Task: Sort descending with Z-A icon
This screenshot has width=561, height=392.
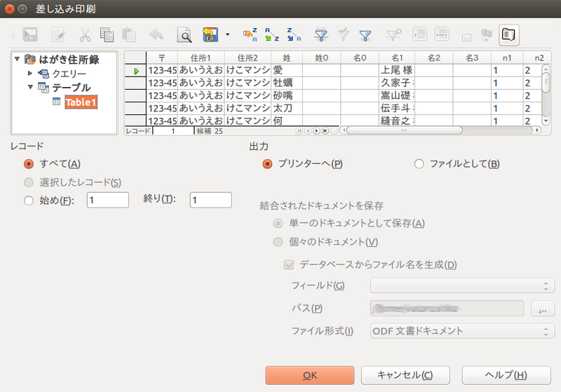Action: [x=294, y=34]
